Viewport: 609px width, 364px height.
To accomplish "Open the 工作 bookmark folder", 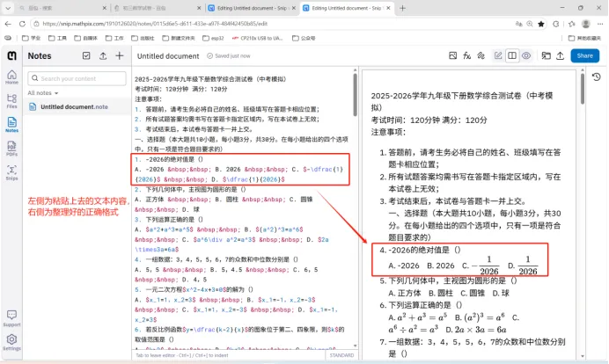I will coord(114,38).
